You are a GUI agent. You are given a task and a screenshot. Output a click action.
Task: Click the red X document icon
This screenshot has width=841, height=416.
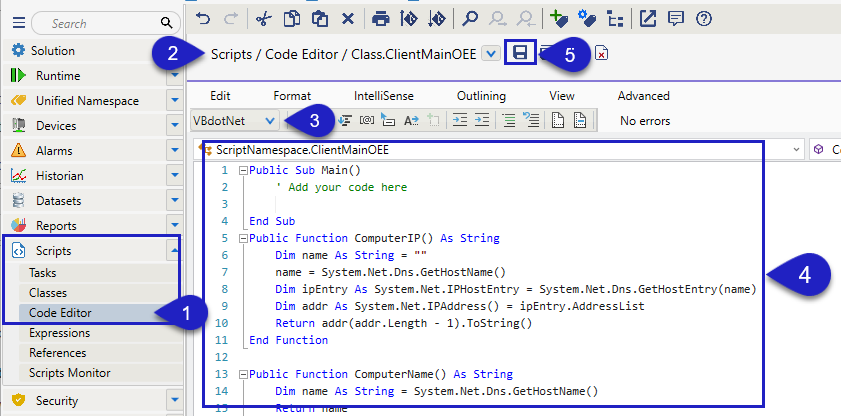(x=601, y=54)
